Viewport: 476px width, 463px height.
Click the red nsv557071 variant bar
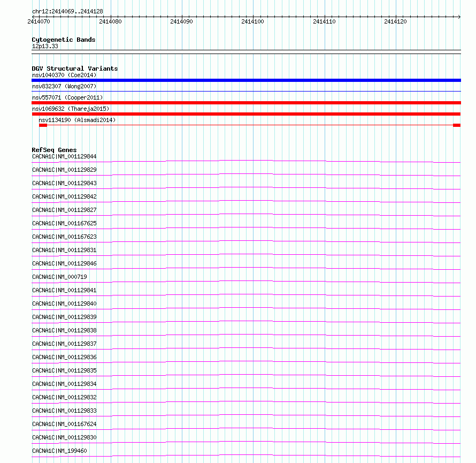tap(246, 103)
